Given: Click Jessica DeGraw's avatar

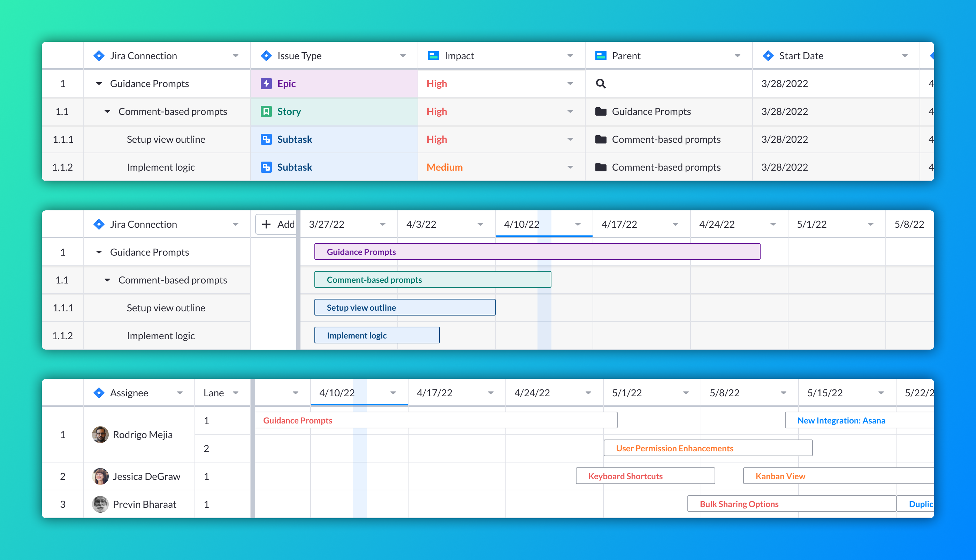Looking at the screenshot, I should click(x=100, y=476).
